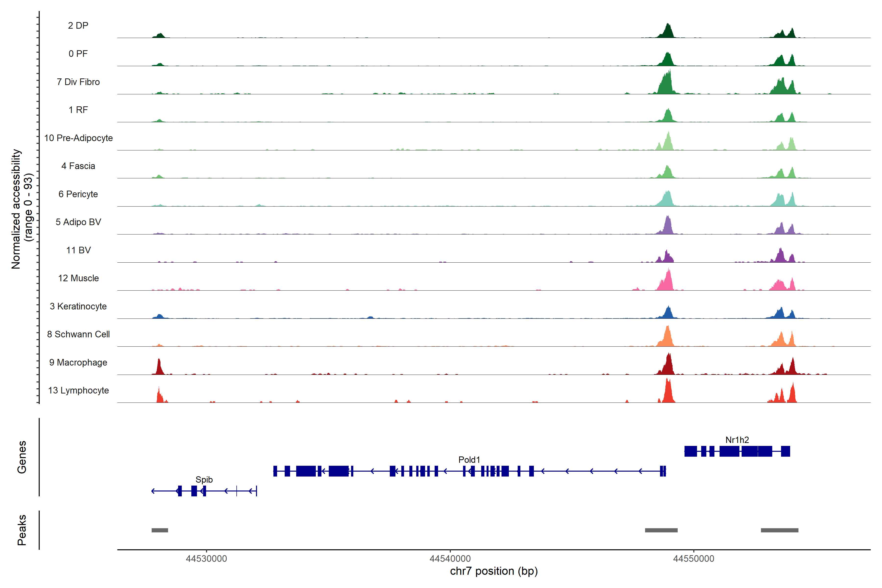Click the 2 DP track label
The image size is (882, 588).
78,25
